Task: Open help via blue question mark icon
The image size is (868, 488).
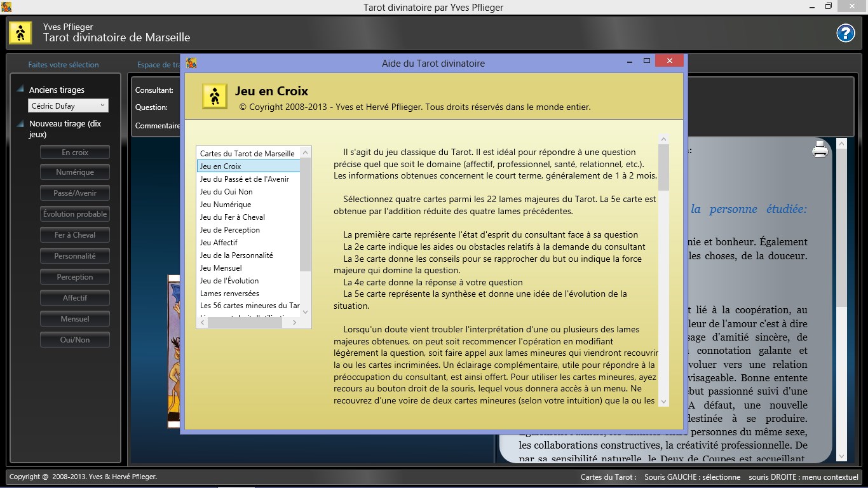Action: pos(846,33)
